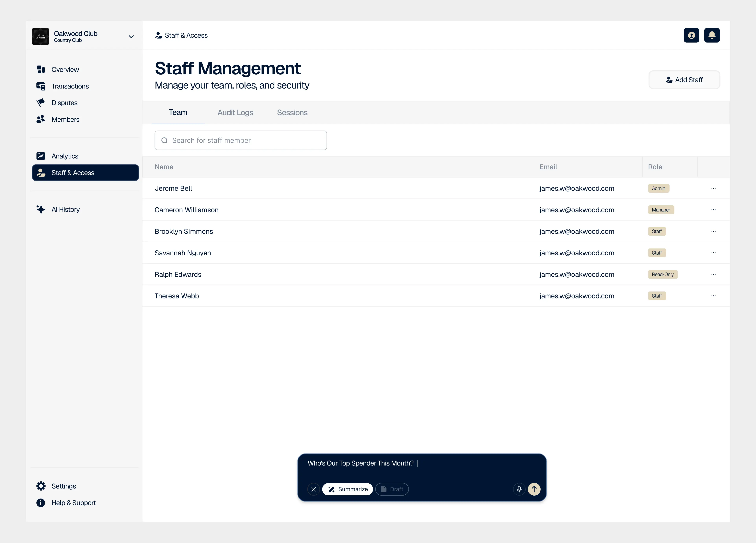Viewport: 756px width, 543px height.
Task: Open actions menu for Theresa Webb
Action: coord(714,296)
